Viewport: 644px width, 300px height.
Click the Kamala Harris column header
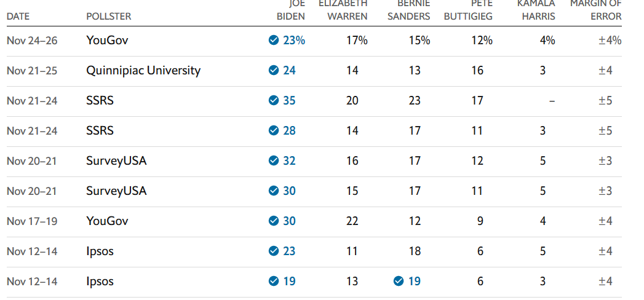tap(536, 10)
